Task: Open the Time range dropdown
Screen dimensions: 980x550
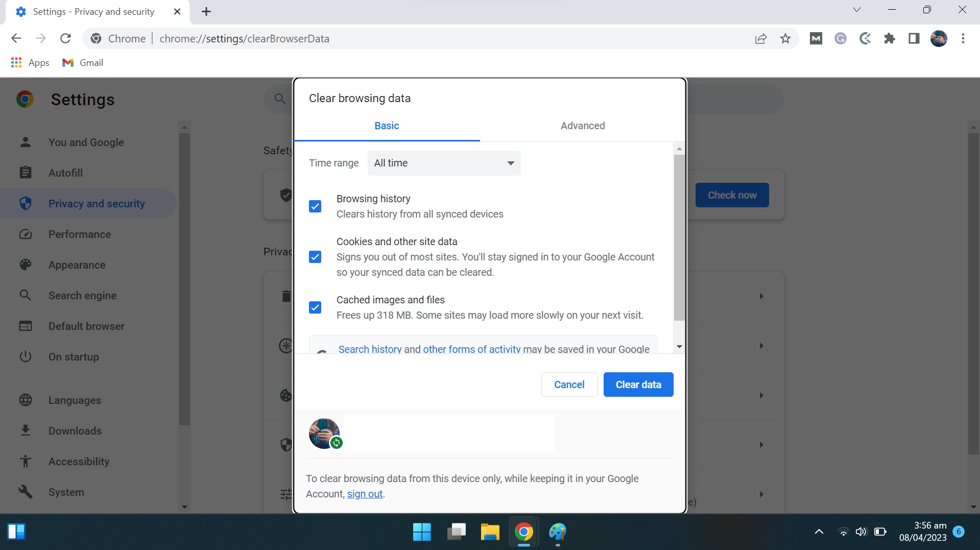Action: [444, 163]
